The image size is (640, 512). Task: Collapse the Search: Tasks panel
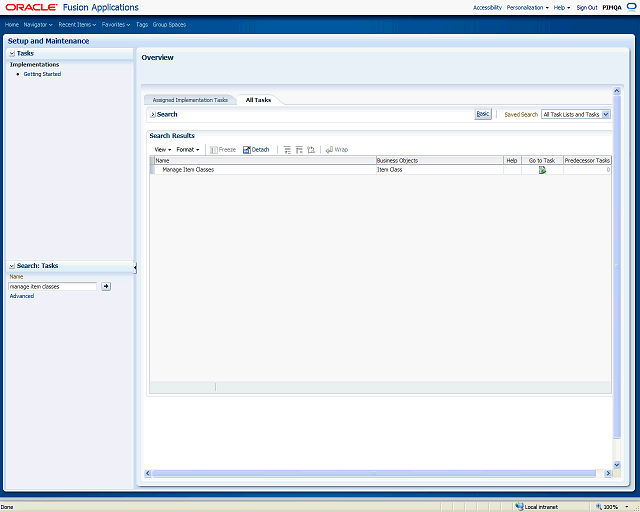[11, 266]
